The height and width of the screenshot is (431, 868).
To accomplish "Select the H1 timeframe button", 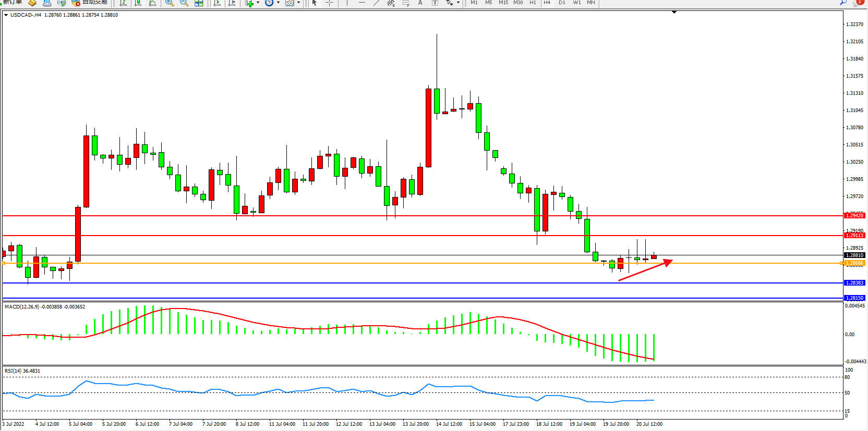I will (x=533, y=3).
